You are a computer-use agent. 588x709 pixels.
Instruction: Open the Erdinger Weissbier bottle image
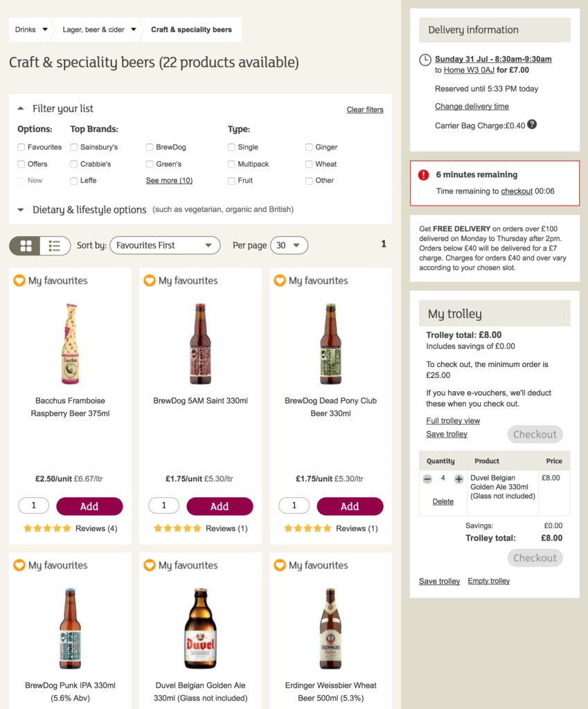(330, 629)
